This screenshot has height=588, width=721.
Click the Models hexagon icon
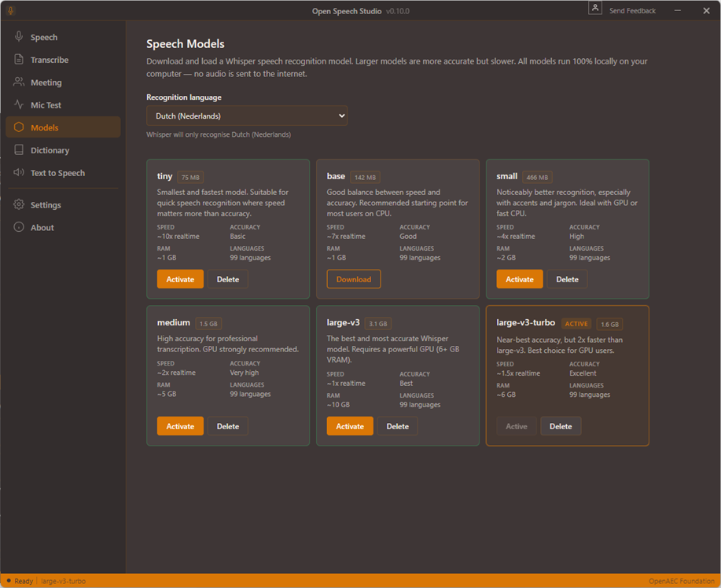click(18, 127)
